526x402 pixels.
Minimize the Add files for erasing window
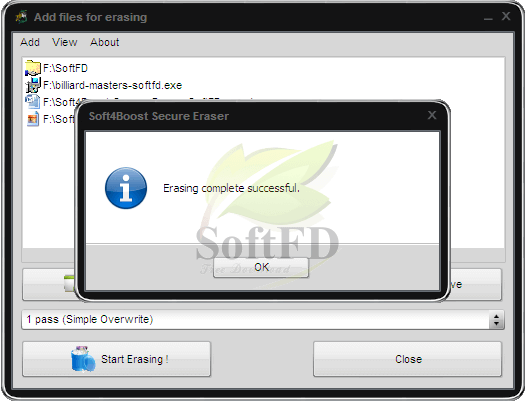(488, 17)
